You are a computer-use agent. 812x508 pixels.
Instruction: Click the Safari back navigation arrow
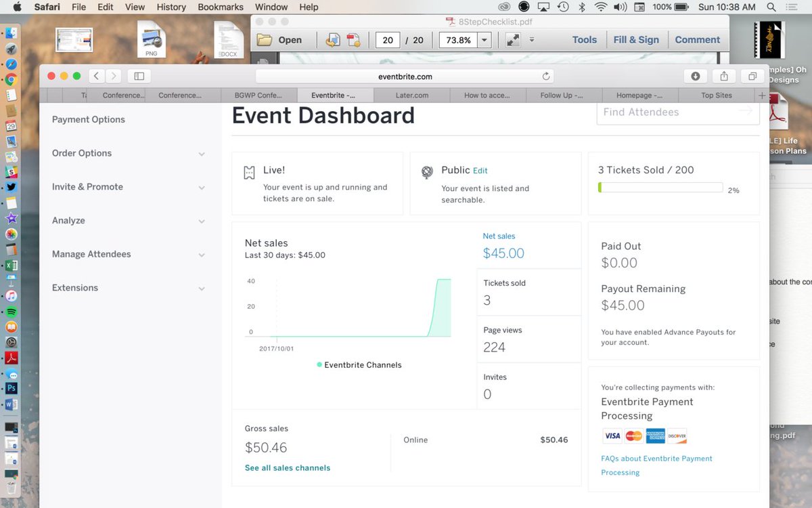tap(97, 76)
